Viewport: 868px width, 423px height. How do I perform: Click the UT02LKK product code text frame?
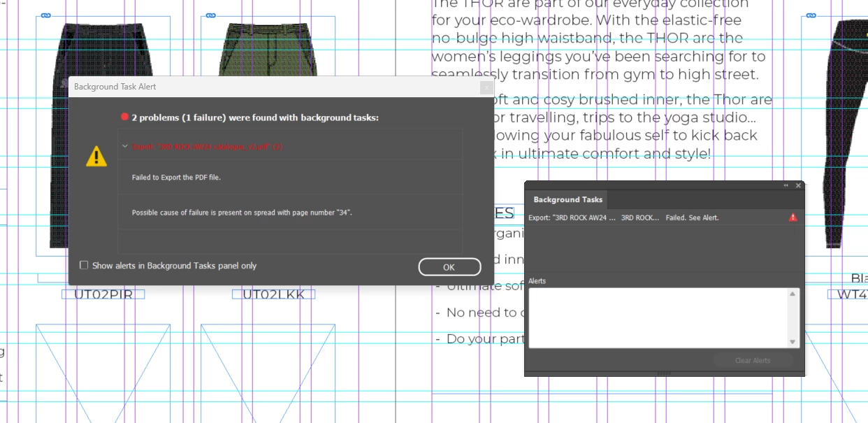273,294
